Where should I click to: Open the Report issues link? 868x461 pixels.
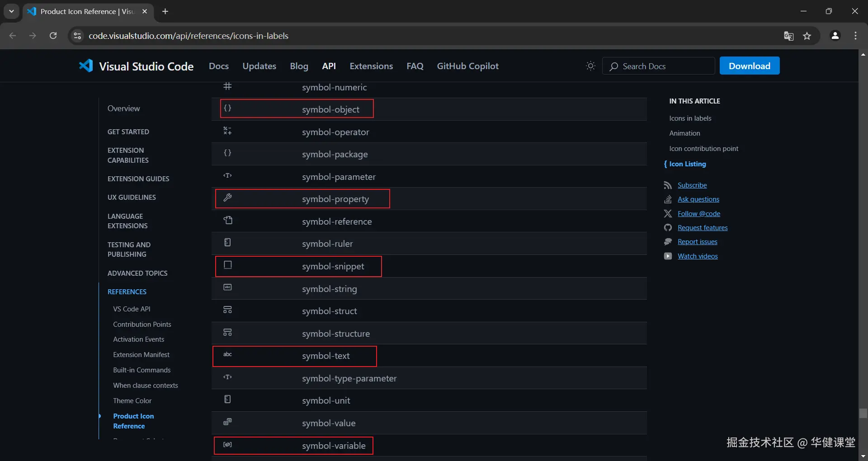click(x=697, y=242)
